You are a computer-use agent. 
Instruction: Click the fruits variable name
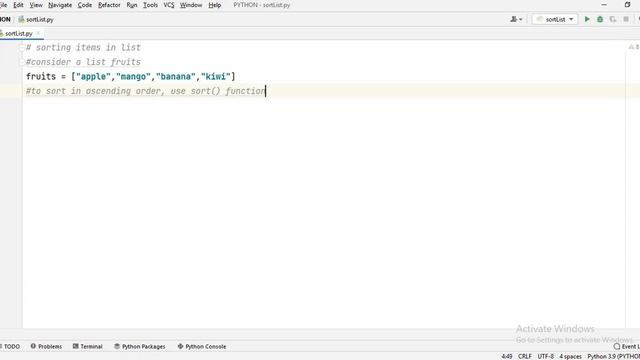pos(41,76)
